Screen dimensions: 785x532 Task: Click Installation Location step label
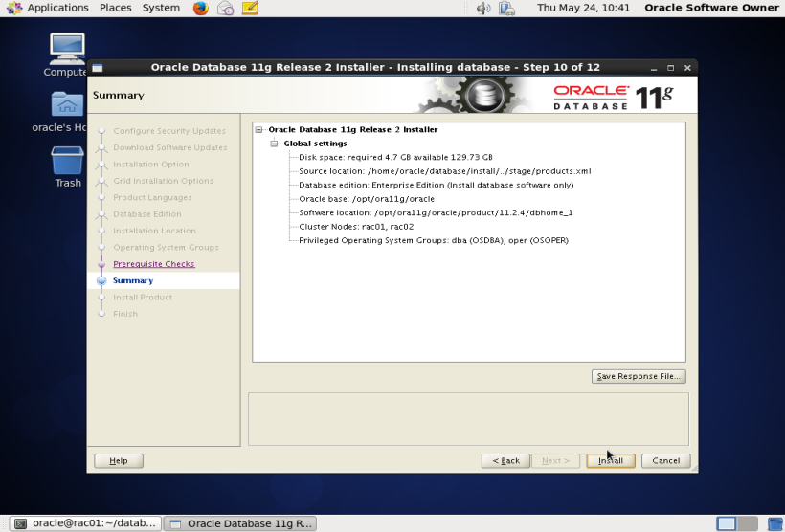point(154,231)
